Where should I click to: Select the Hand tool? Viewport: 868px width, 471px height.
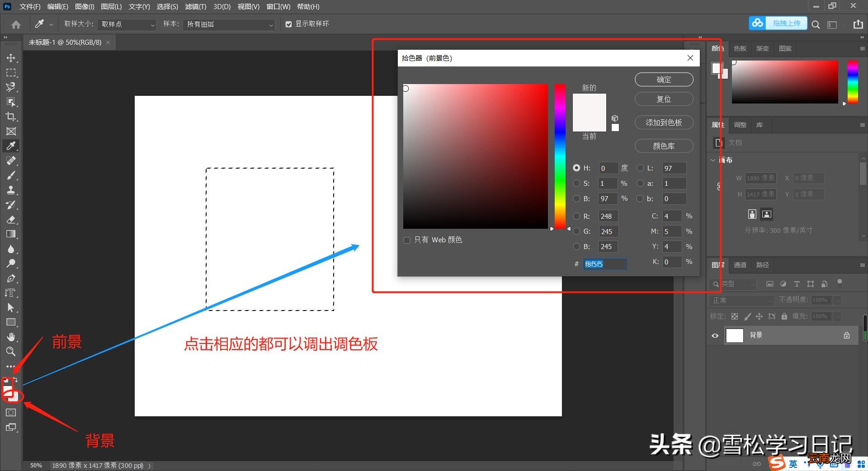click(11, 337)
